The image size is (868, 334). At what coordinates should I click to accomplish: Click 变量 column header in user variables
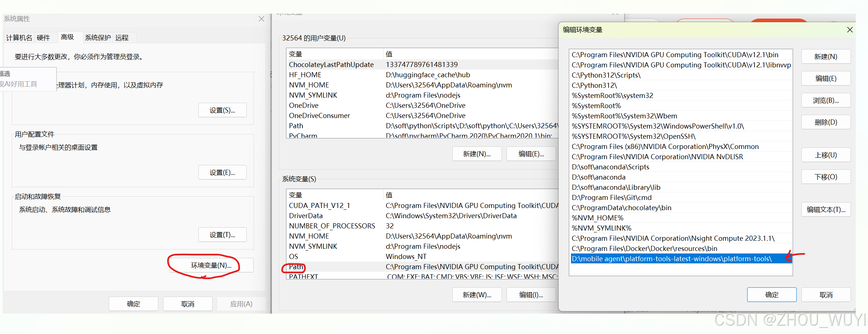335,54
